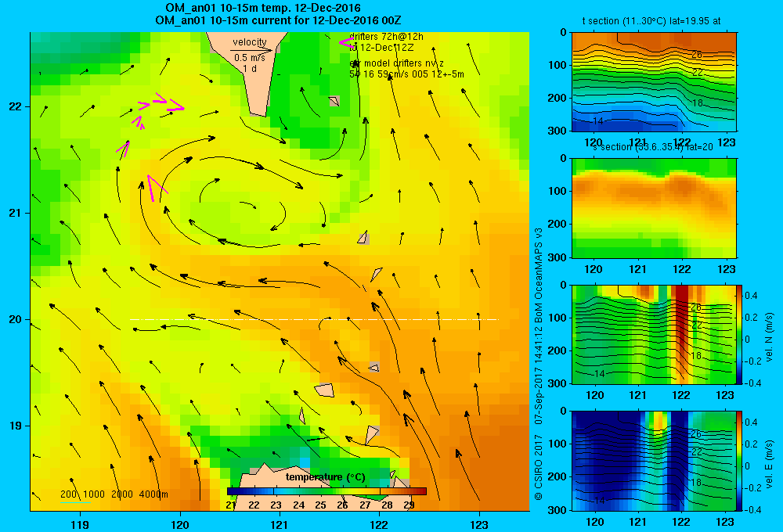The height and width of the screenshot is (532, 783).
Task: Click the vel. E colorbar strip
Action: 739,461
